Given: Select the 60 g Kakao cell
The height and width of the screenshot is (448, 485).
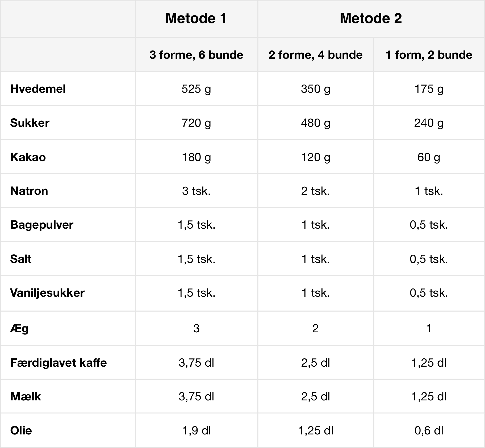Looking at the screenshot, I should pyautogui.click(x=429, y=157).
